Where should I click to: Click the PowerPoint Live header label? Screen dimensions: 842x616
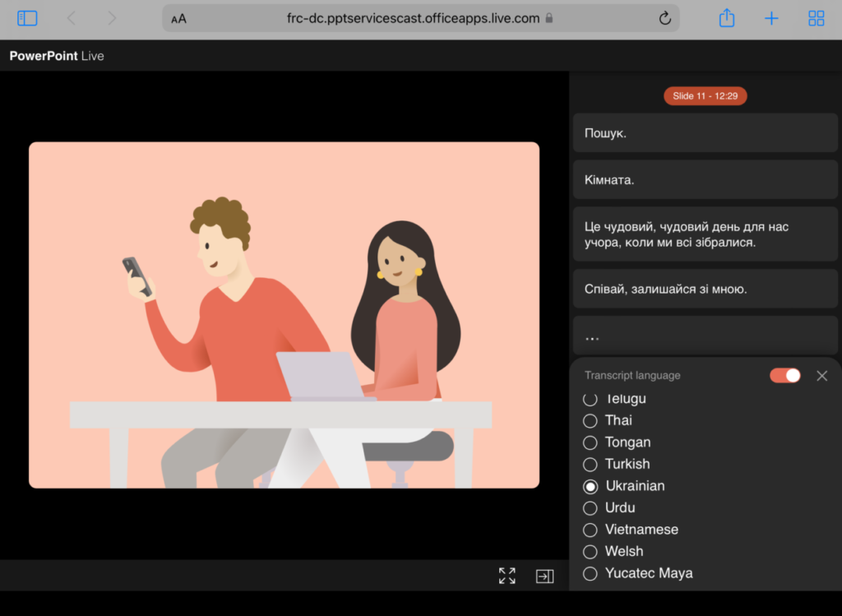click(56, 56)
